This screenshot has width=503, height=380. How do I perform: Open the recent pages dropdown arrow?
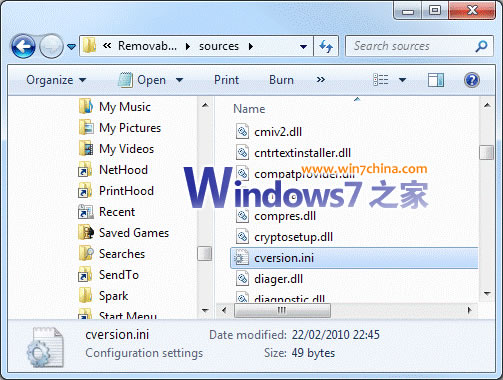click(71, 47)
